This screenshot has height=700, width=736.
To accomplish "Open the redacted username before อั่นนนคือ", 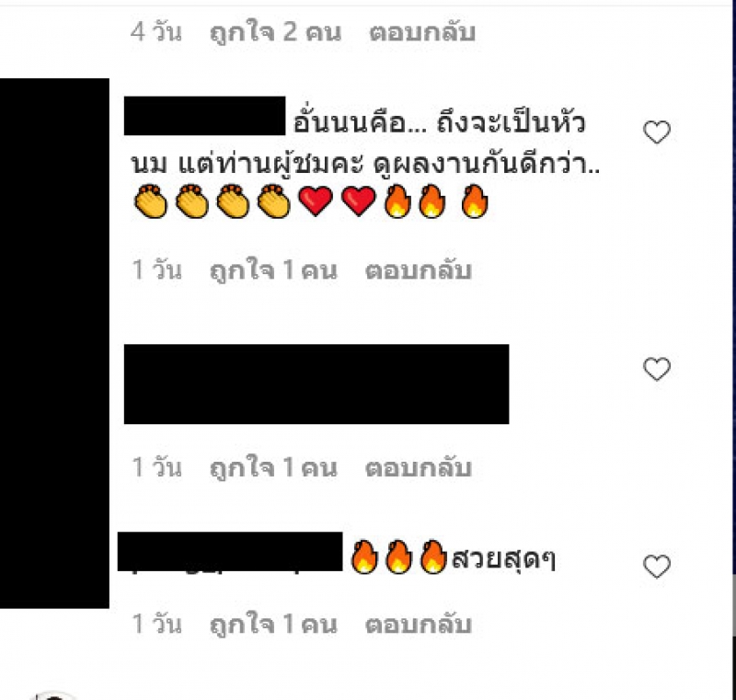I will tap(204, 116).
